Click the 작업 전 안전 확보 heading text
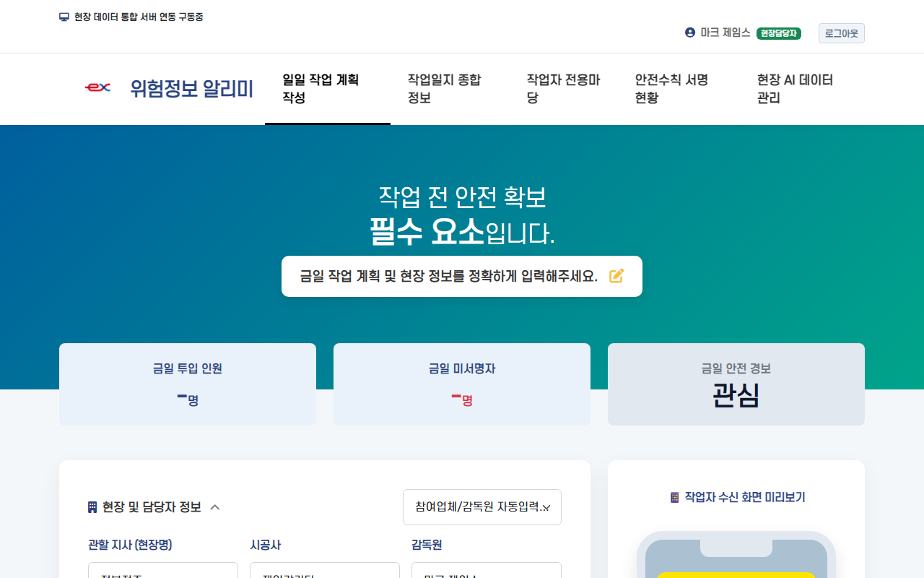This screenshot has height=578, width=924. [462, 197]
